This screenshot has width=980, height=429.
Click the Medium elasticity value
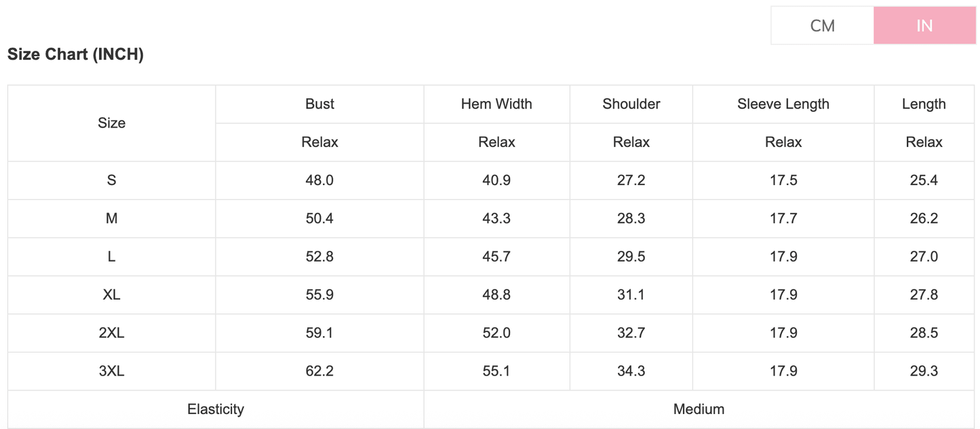pyautogui.click(x=699, y=409)
